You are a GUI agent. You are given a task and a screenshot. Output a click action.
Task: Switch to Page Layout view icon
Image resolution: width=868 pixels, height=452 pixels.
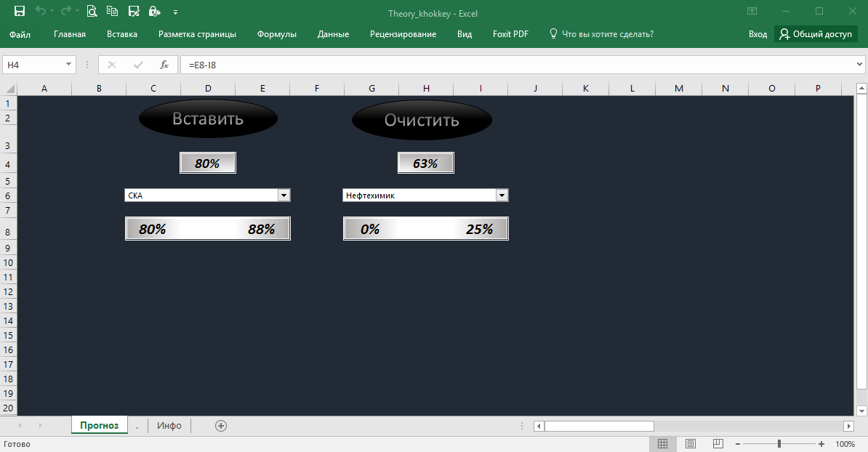[690, 444]
